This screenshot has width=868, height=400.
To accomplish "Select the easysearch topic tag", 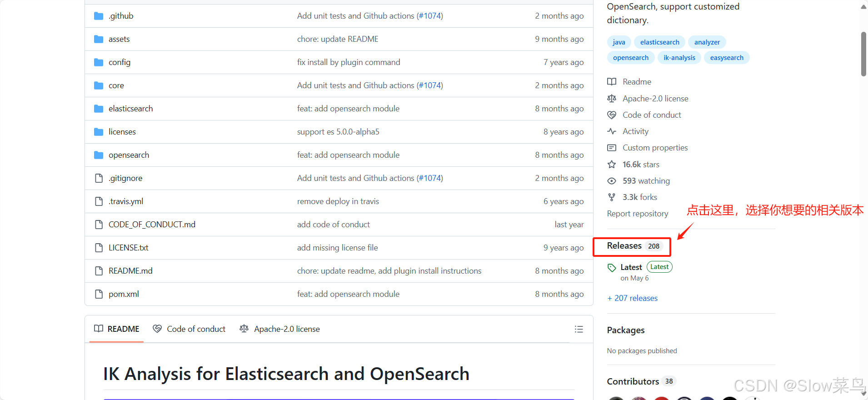I will [727, 58].
